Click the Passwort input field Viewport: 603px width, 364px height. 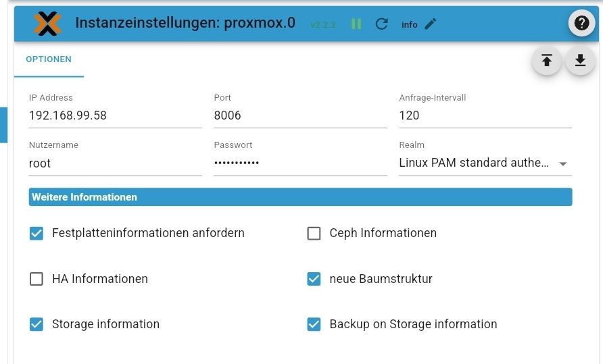300,163
